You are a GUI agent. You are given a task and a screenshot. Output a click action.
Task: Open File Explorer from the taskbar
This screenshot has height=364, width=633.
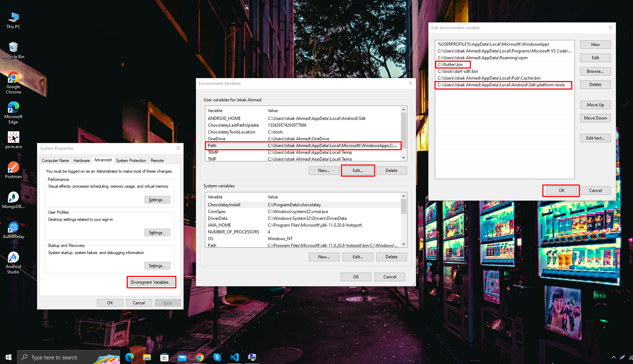(x=147, y=357)
